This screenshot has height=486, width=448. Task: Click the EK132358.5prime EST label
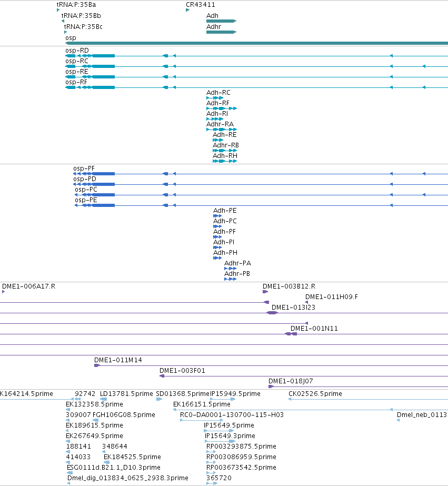[94, 404]
